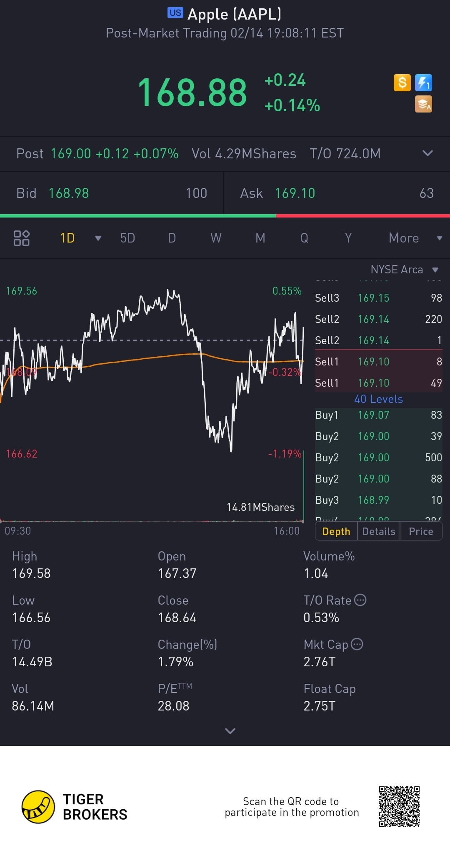Switch to the Details tab
The image size is (450, 868).
coord(379,531)
